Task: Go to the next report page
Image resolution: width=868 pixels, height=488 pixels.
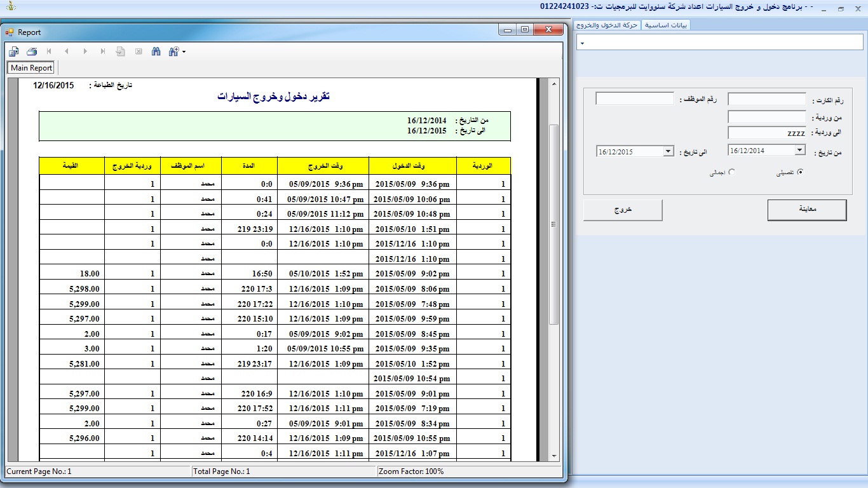Action: tap(85, 51)
